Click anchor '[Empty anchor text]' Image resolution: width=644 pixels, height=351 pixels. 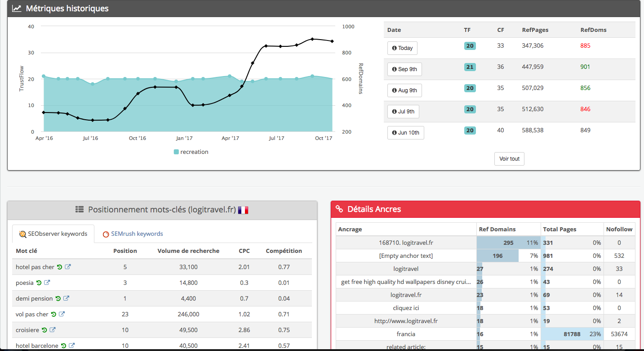406,256
